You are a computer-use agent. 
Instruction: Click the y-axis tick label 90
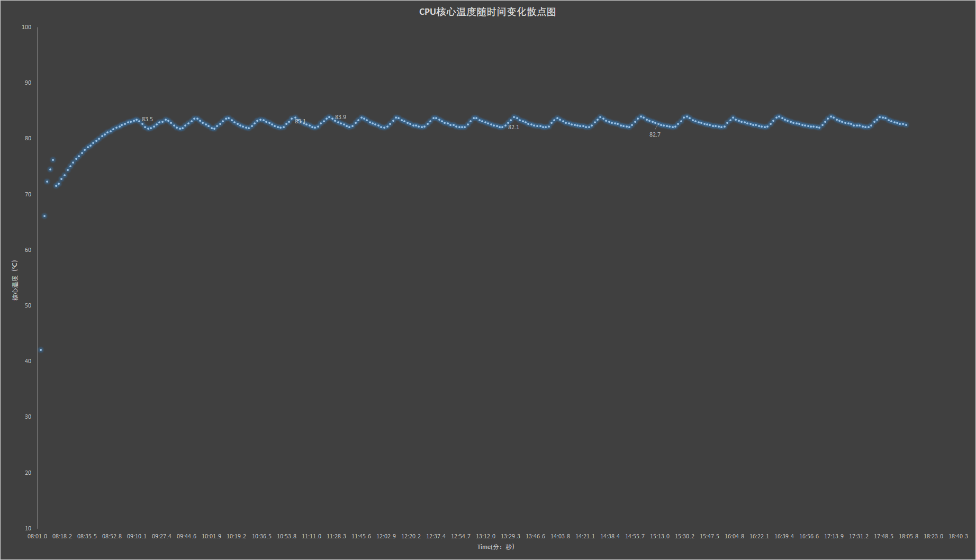28,83
